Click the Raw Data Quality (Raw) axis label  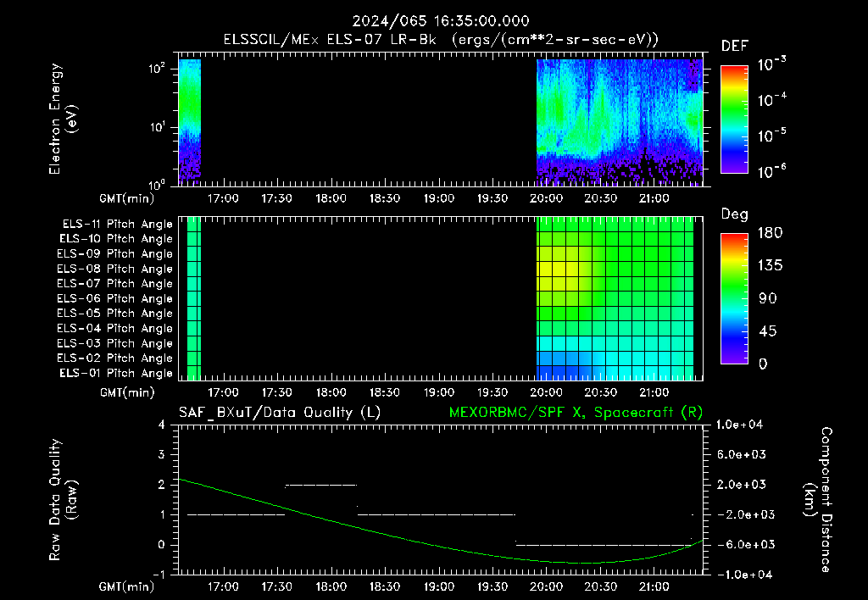click(63, 500)
